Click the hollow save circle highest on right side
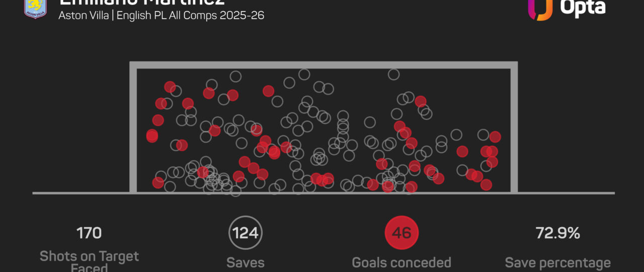Image resolution: width=644 pixels, height=272 pixels. 393,75
